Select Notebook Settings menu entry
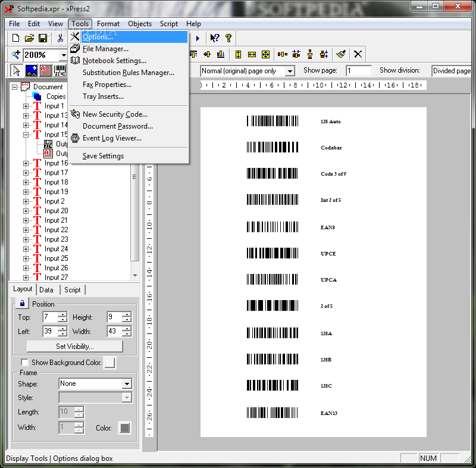This screenshot has height=468, width=476. (129, 61)
